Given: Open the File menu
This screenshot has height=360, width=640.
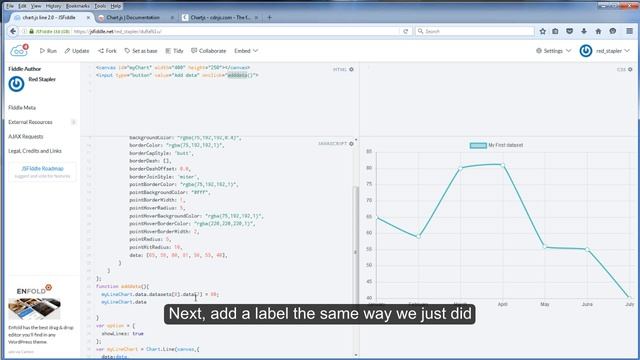Looking at the screenshot, I should pos(10,6).
